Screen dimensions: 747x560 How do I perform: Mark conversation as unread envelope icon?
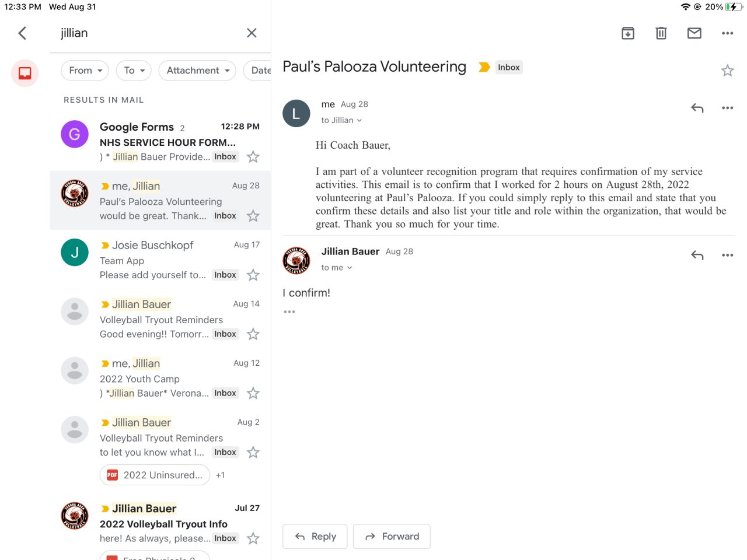coord(694,33)
